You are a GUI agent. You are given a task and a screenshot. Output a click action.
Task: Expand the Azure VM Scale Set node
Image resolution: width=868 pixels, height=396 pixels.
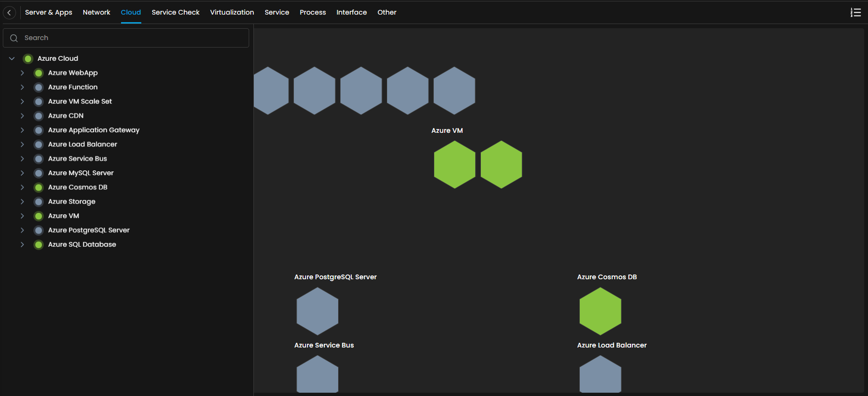click(x=22, y=102)
